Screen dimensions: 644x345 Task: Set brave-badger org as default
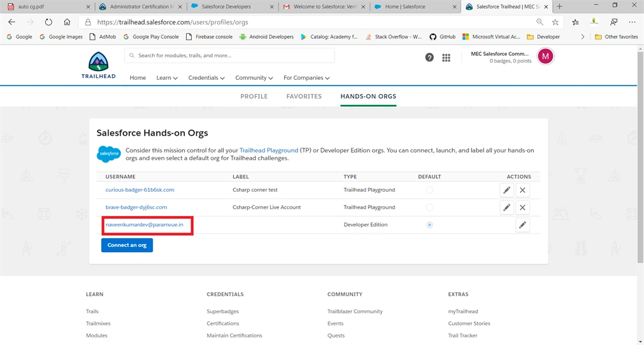(429, 207)
